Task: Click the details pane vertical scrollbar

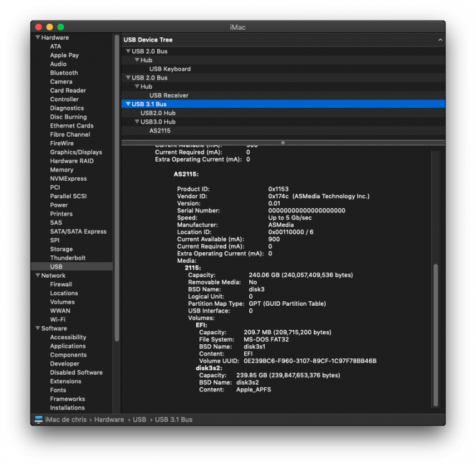Action: (436, 335)
